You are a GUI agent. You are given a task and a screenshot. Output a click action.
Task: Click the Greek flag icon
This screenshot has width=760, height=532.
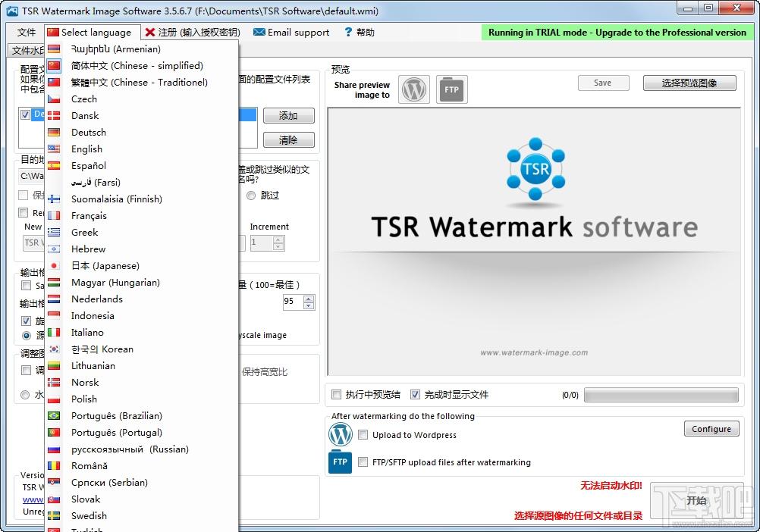pyautogui.click(x=54, y=233)
